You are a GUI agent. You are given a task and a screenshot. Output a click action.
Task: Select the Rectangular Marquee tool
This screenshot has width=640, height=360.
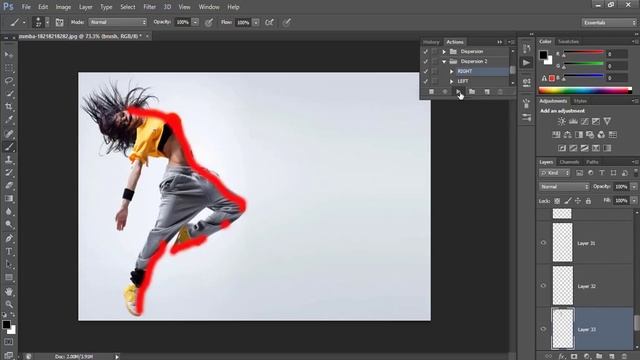(9, 68)
